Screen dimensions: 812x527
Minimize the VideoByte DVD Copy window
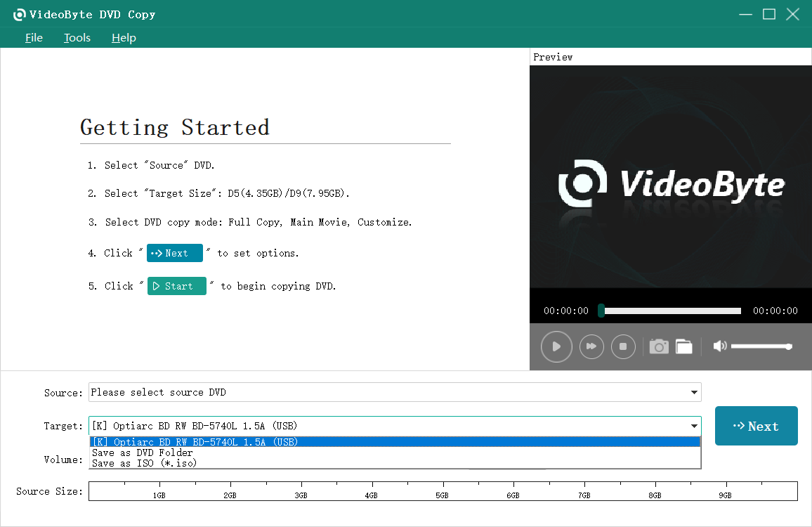(x=746, y=15)
